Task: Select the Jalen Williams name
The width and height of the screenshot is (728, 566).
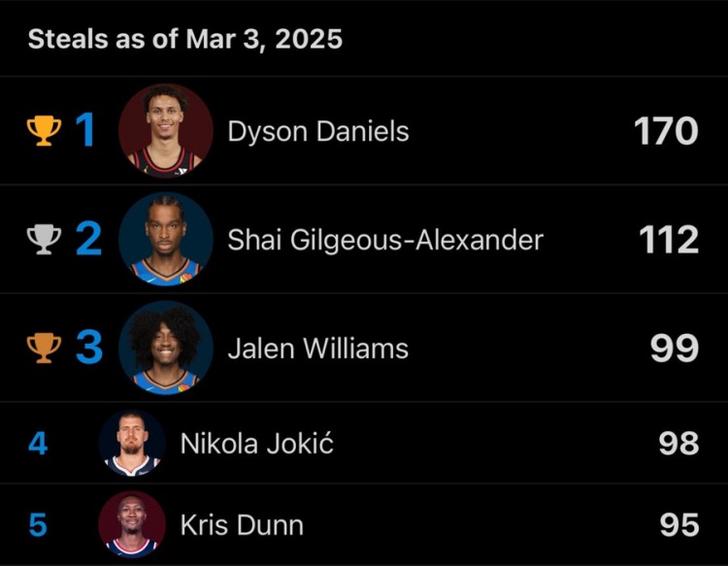Action: [x=317, y=349]
